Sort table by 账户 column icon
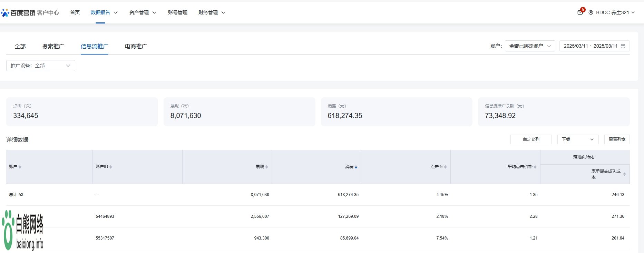The height and width of the screenshot is (253, 644). (20, 167)
